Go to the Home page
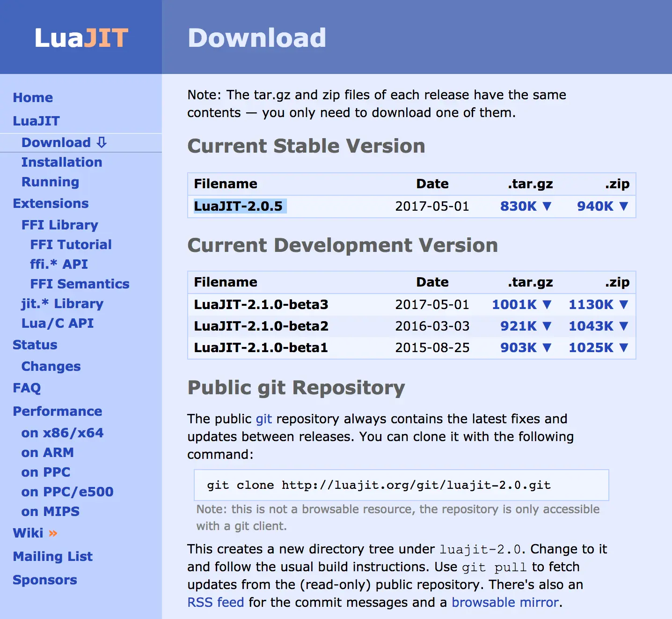The image size is (672, 619). (33, 97)
